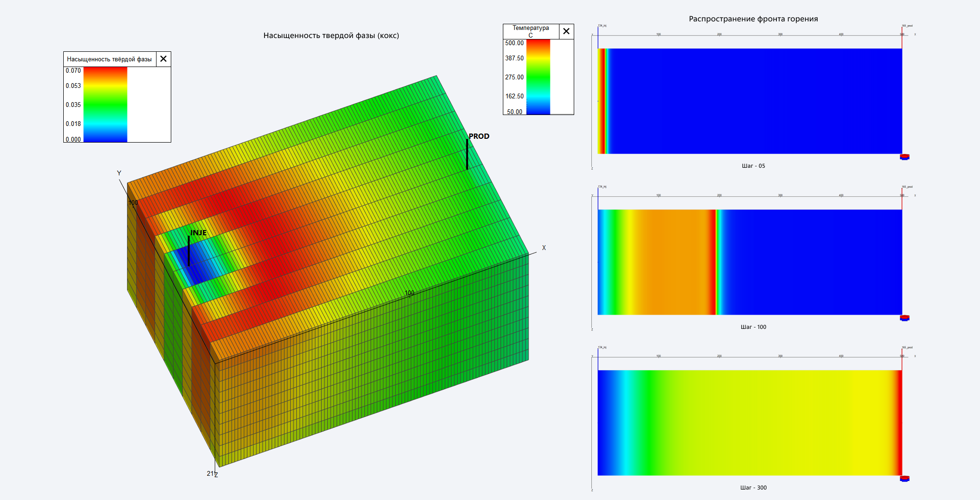Viewport: 980px width, 500px height.
Task: Click the temperature legend color bar
Action: point(538,77)
